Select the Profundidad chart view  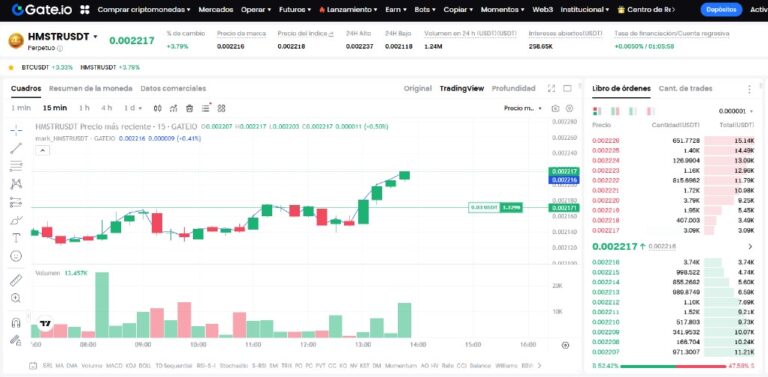pyautogui.click(x=513, y=89)
